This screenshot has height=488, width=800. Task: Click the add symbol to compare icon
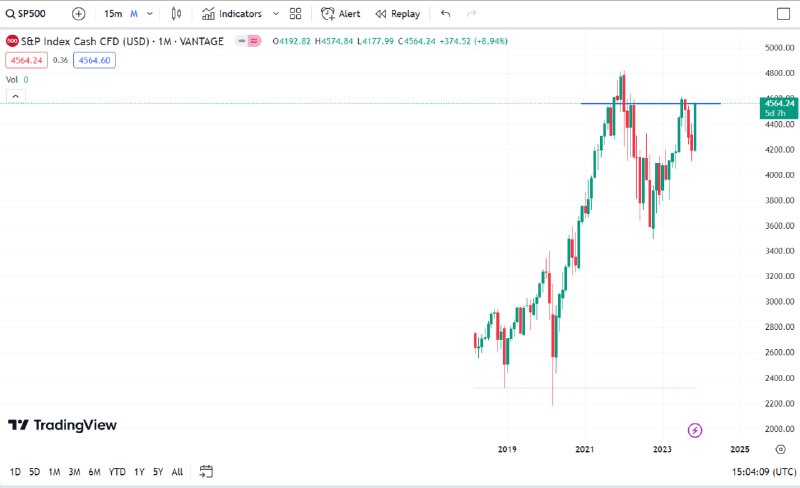tap(79, 14)
